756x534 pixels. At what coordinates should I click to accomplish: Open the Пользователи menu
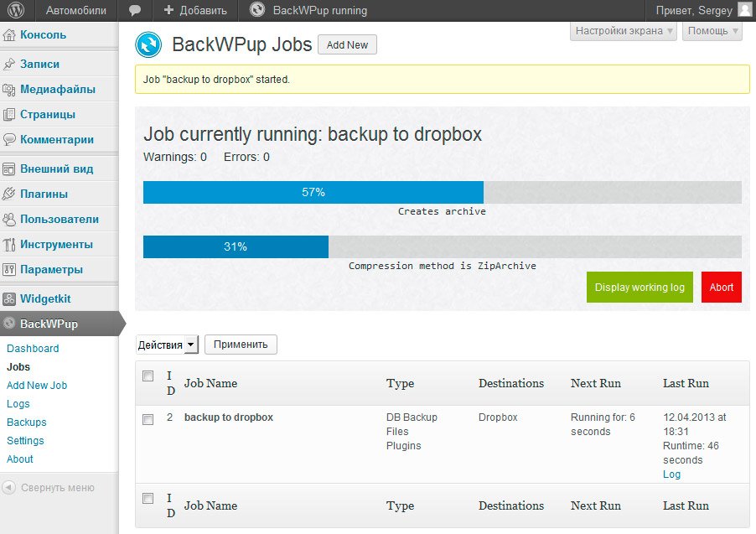[x=60, y=219]
